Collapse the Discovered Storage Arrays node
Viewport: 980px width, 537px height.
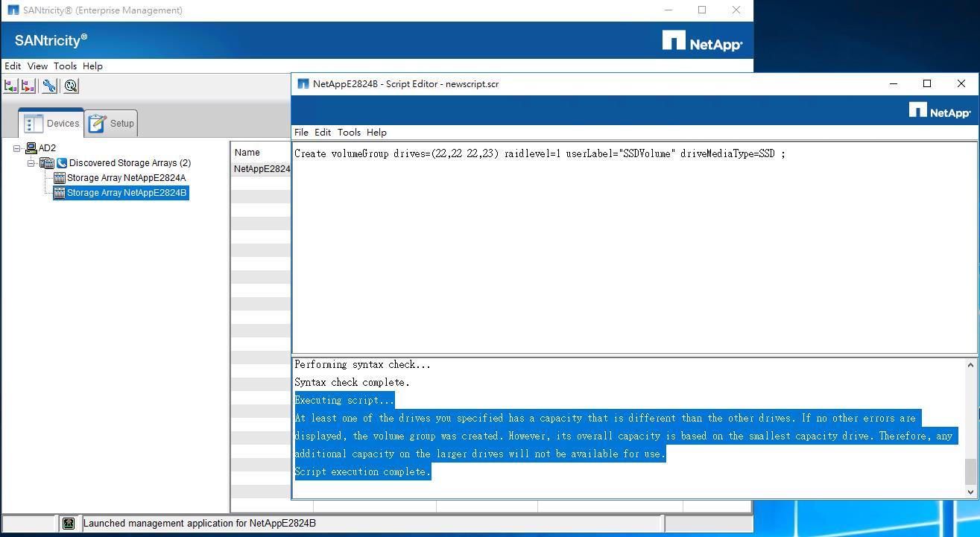(31, 163)
